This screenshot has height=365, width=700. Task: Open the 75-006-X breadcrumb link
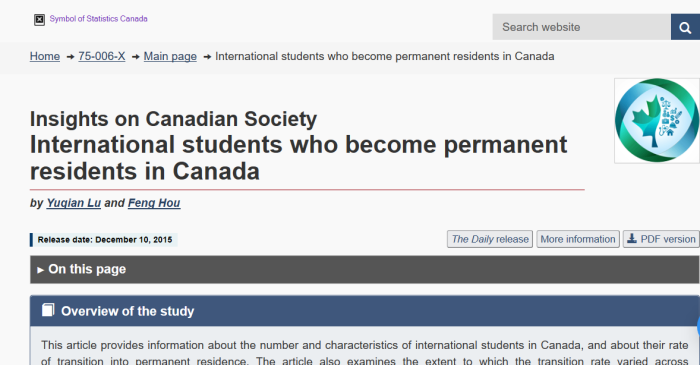point(102,56)
